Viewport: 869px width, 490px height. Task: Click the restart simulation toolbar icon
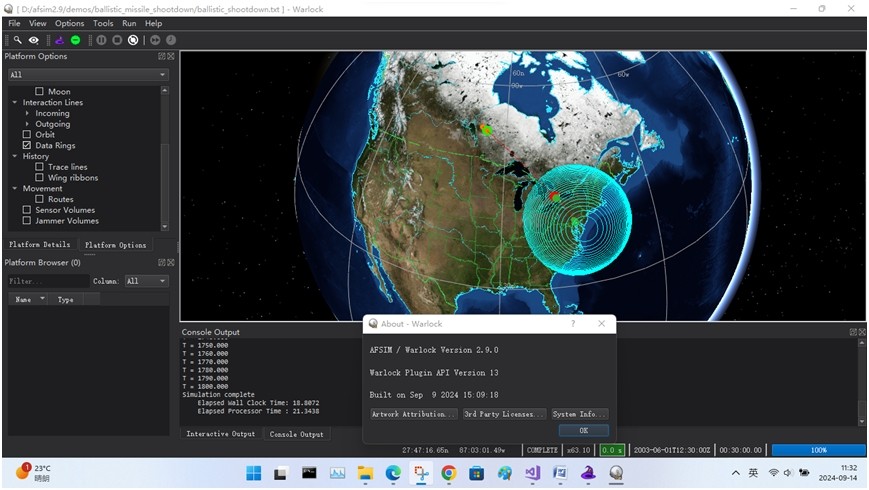click(x=133, y=40)
